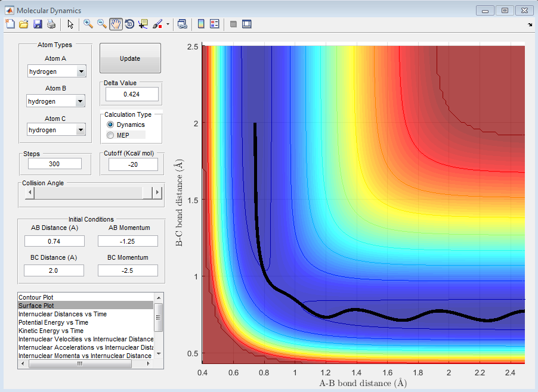Click the Update button

130,58
